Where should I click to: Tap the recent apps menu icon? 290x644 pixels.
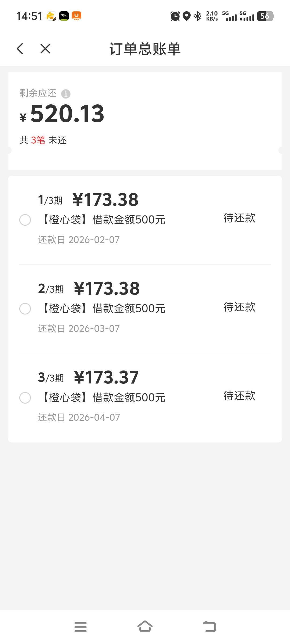point(81,627)
